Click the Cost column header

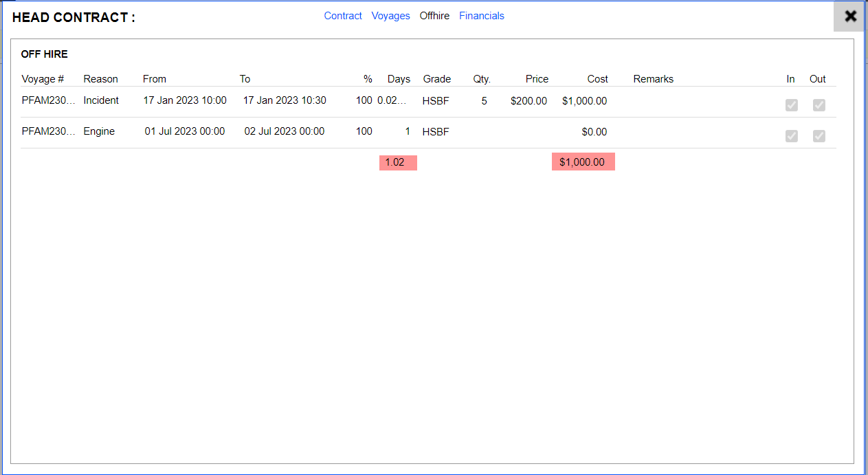(x=597, y=79)
